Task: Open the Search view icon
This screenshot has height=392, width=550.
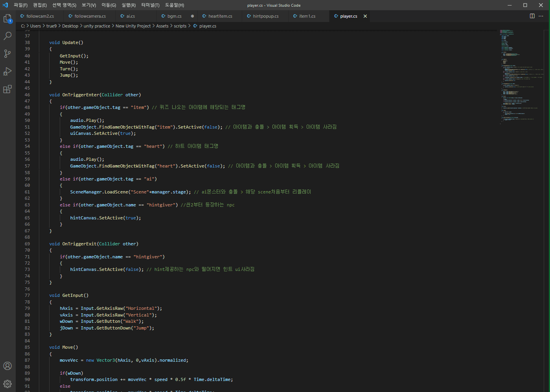Action: click(7, 36)
